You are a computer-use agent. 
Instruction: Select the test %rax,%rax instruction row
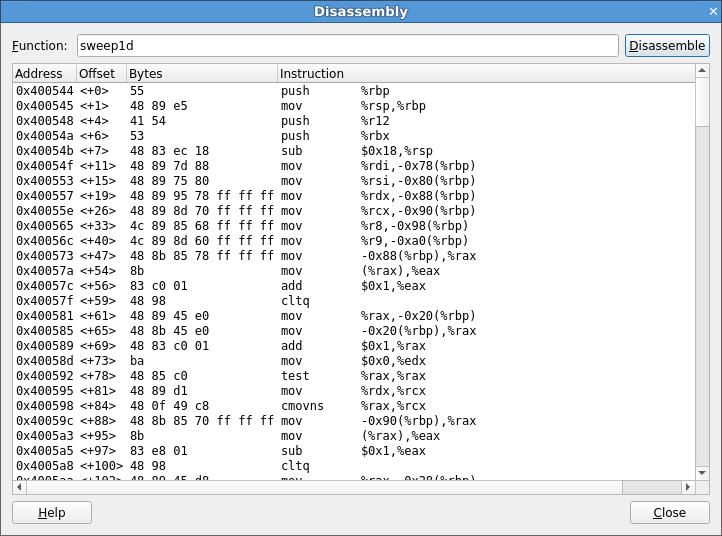(300, 376)
